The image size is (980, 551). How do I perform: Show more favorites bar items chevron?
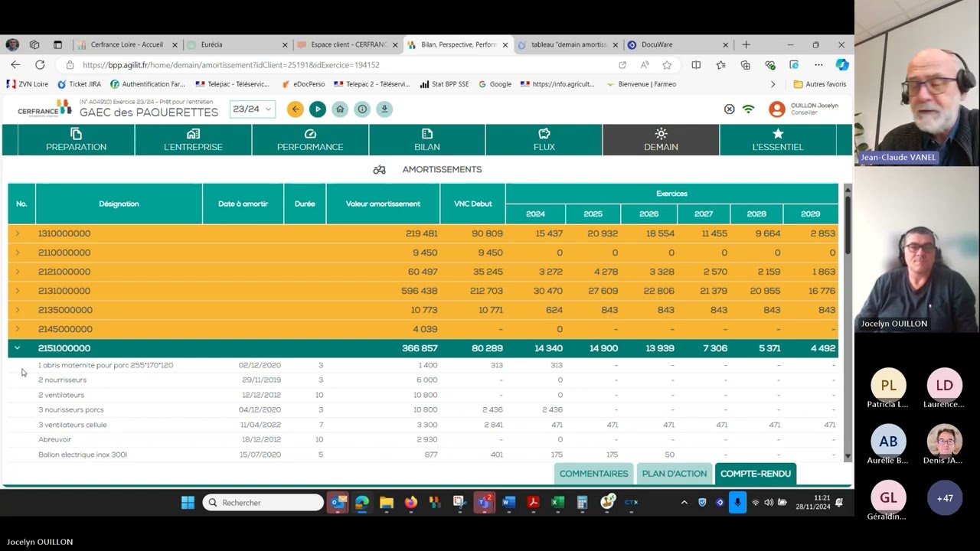773,84
